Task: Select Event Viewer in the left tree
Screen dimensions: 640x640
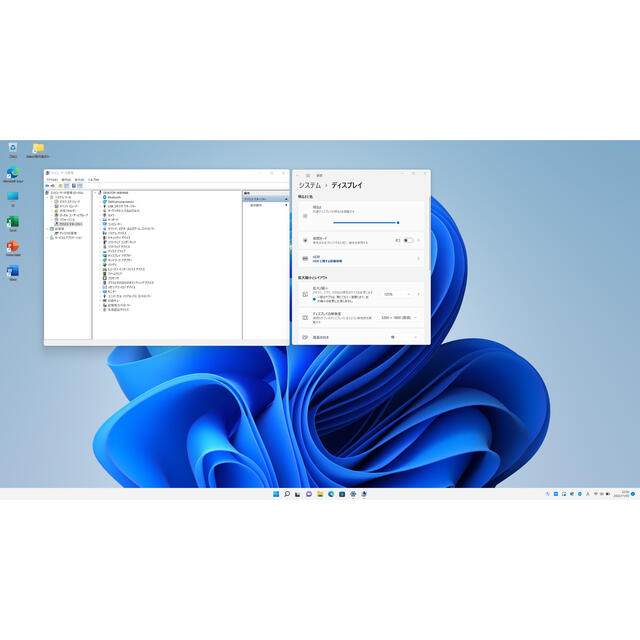Action: (67, 206)
